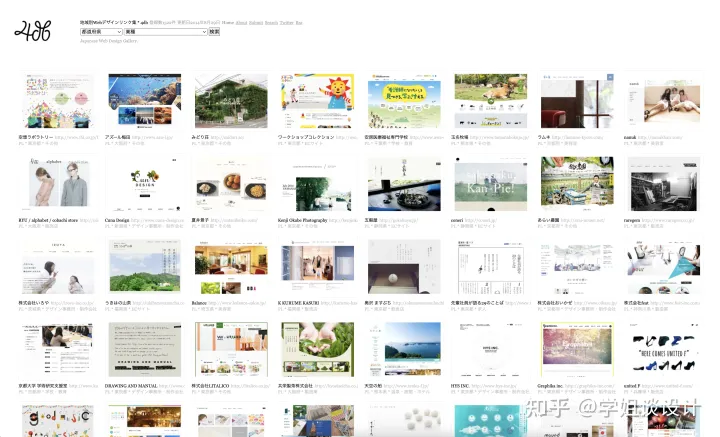Click the 4db site logo
The image size is (720, 437).
click(x=33, y=31)
